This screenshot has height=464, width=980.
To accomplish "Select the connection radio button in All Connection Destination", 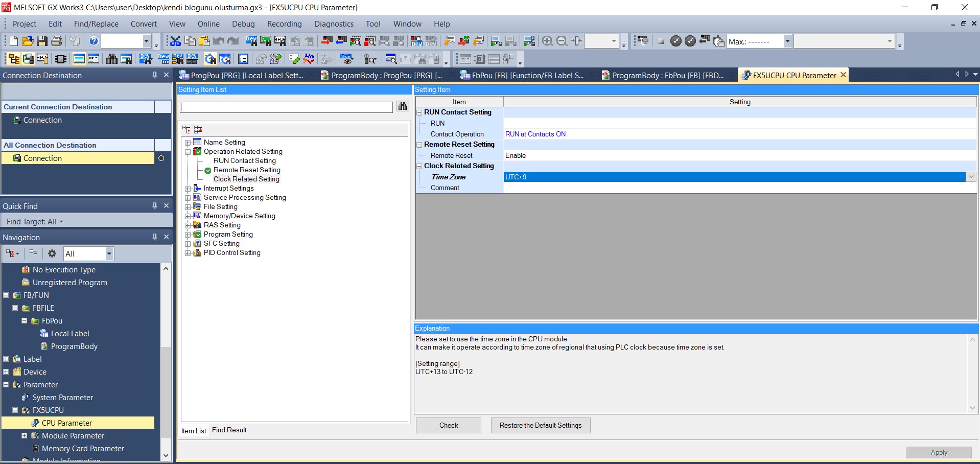I will click(161, 158).
